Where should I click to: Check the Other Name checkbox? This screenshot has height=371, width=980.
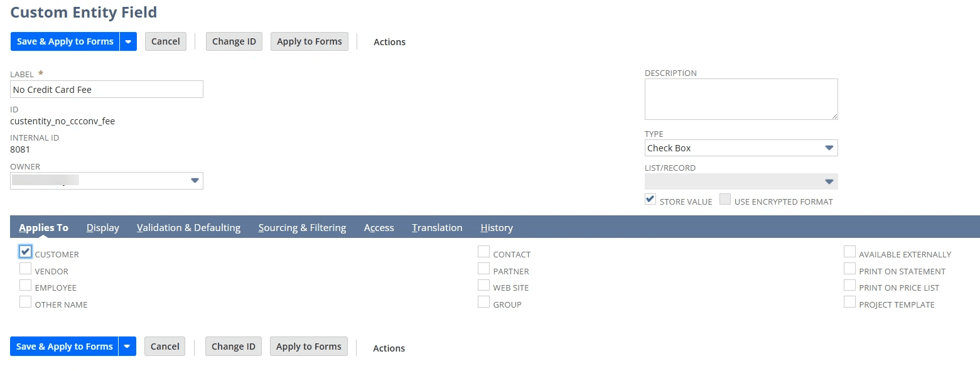(x=25, y=302)
